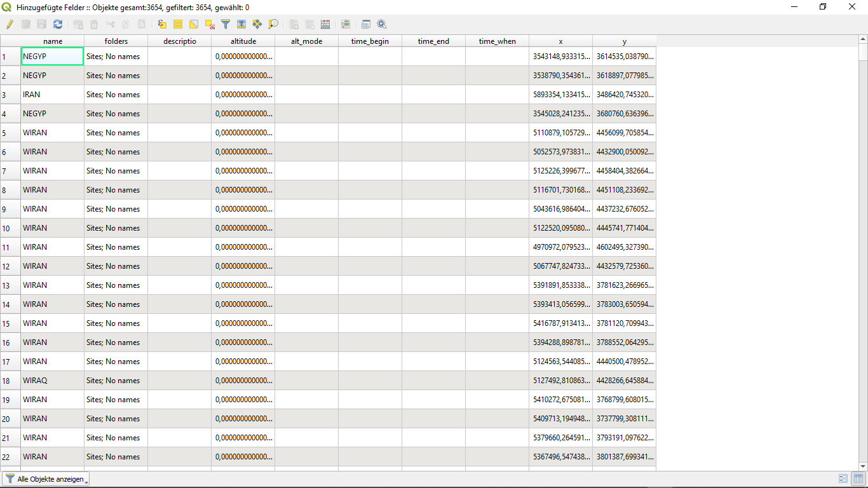The image size is (868, 488).
Task: Click y value 3801387,699341… in row 22
Action: [624, 457]
